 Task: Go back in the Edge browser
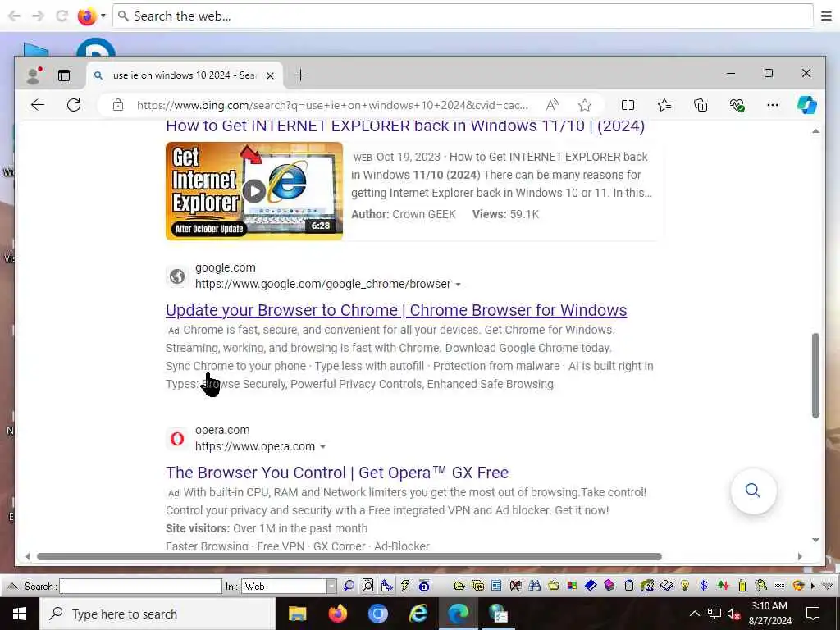click(38, 105)
